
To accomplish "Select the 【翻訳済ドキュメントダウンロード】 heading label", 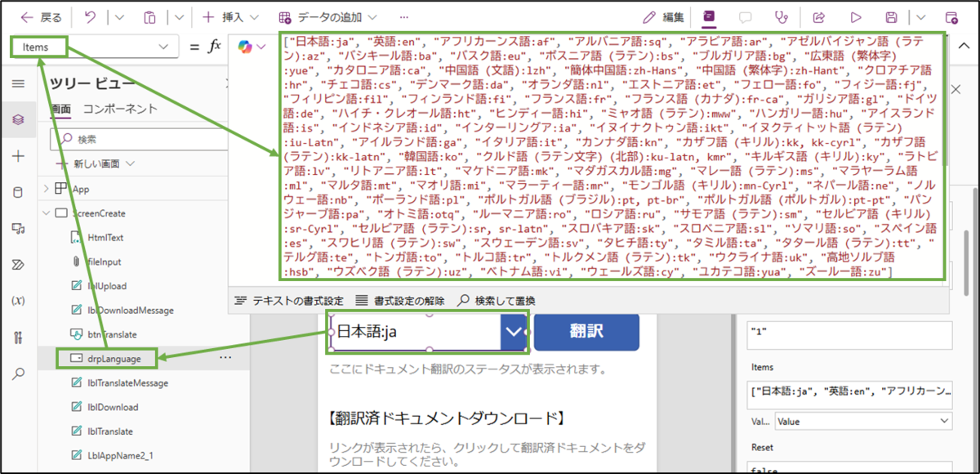I will point(445,419).
